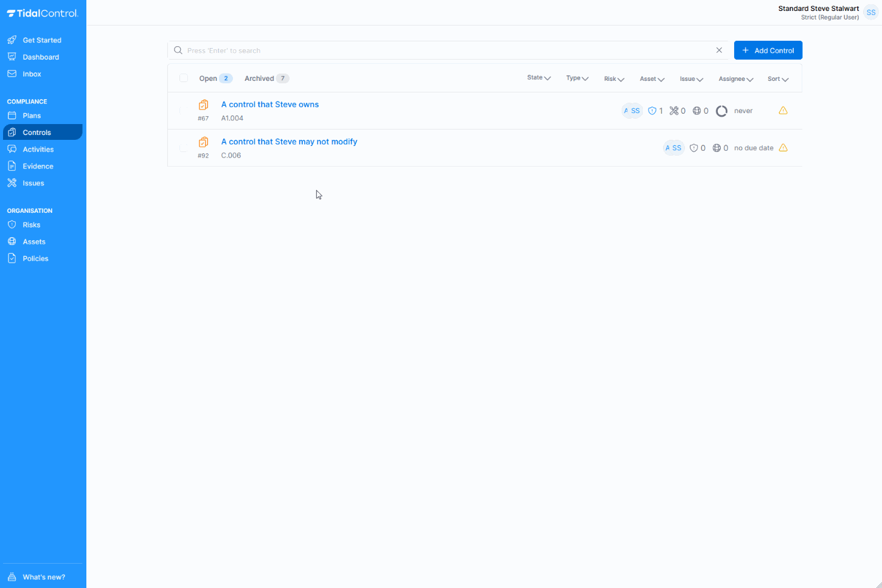
Task: Go to Issues via its crossed-tools icon
Action: tap(12, 182)
